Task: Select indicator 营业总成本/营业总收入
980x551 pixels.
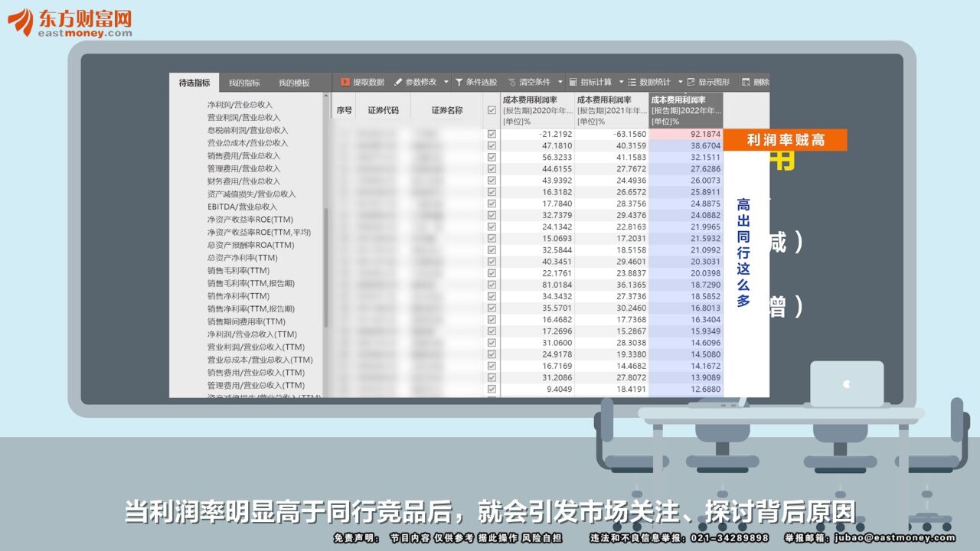Action: coord(247,143)
